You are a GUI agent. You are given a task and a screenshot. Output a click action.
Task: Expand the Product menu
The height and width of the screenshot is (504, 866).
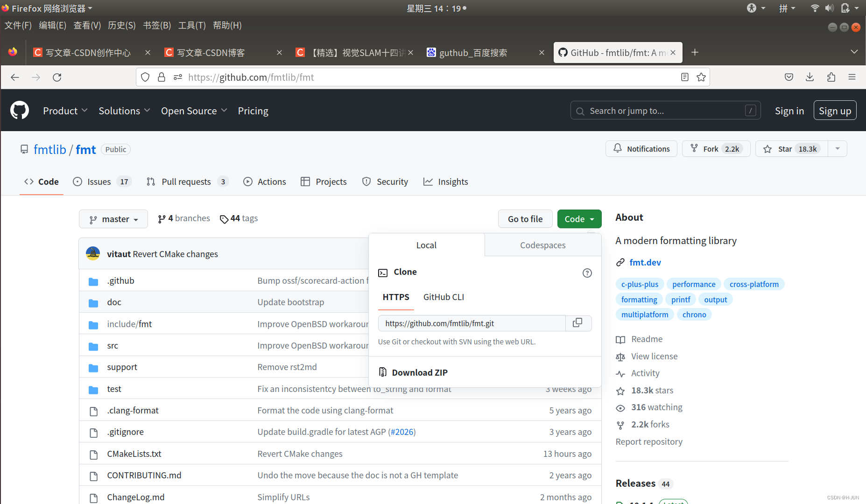[x=65, y=111]
